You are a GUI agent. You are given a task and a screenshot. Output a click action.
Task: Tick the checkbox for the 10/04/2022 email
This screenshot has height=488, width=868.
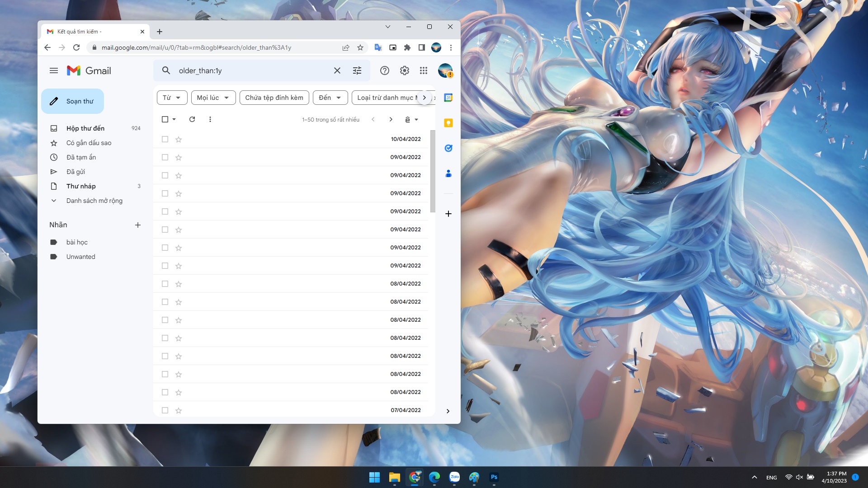tap(165, 139)
